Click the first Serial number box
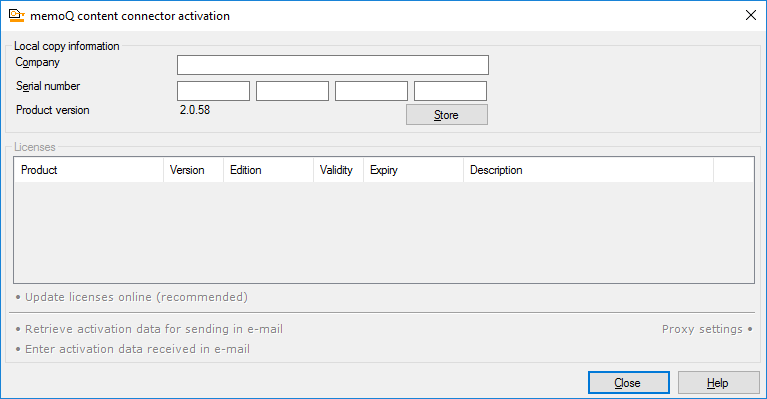767x399 pixels. (213, 91)
